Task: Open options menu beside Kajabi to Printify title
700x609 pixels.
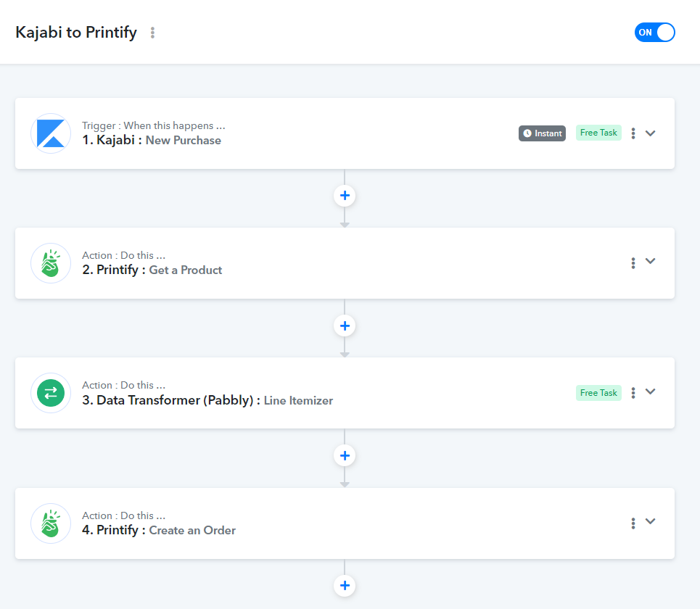Action: [x=152, y=33]
